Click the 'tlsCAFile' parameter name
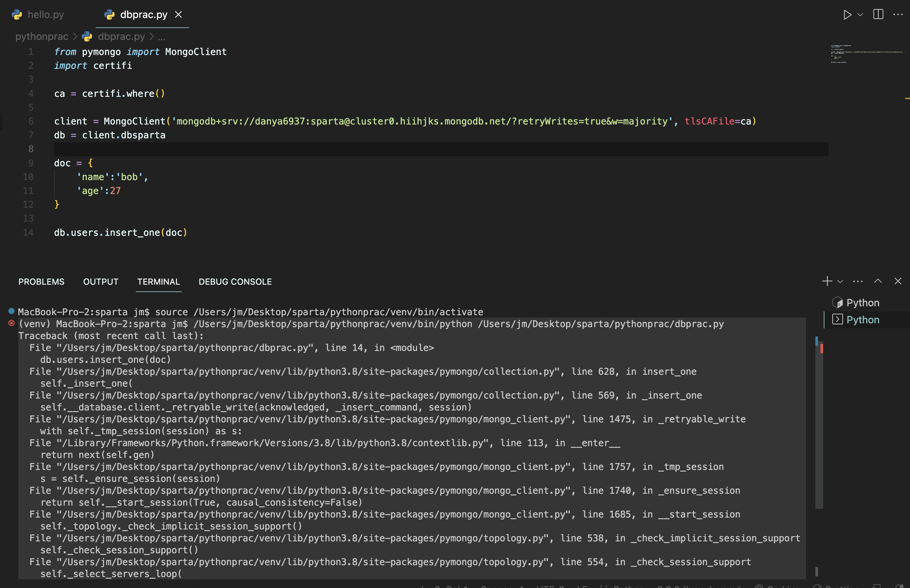Image resolution: width=910 pixels, height=588 pixels. (x=710, y=121)
